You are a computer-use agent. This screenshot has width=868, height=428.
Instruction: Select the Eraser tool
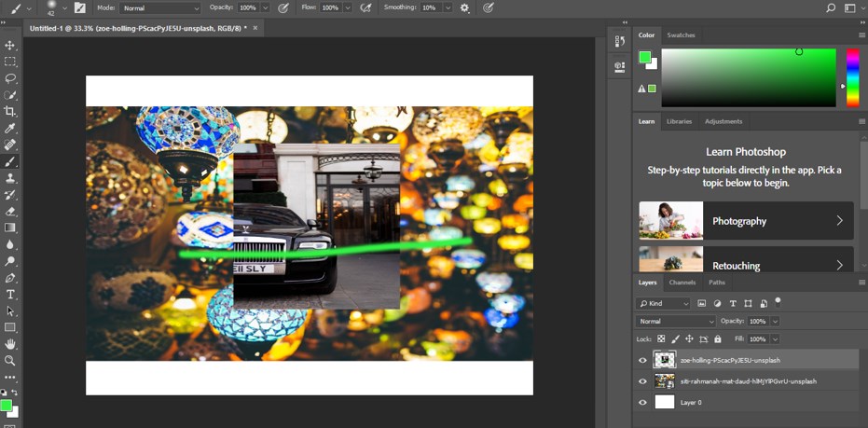tap(9, 211)
